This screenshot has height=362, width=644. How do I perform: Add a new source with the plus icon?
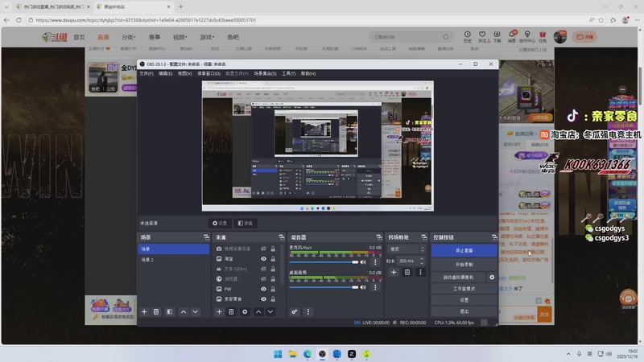[219, 311]
